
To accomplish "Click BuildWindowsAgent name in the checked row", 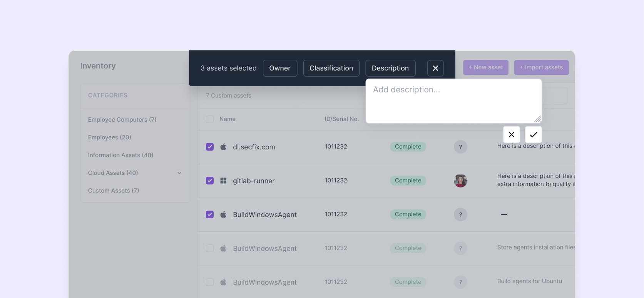I will 265,215.
